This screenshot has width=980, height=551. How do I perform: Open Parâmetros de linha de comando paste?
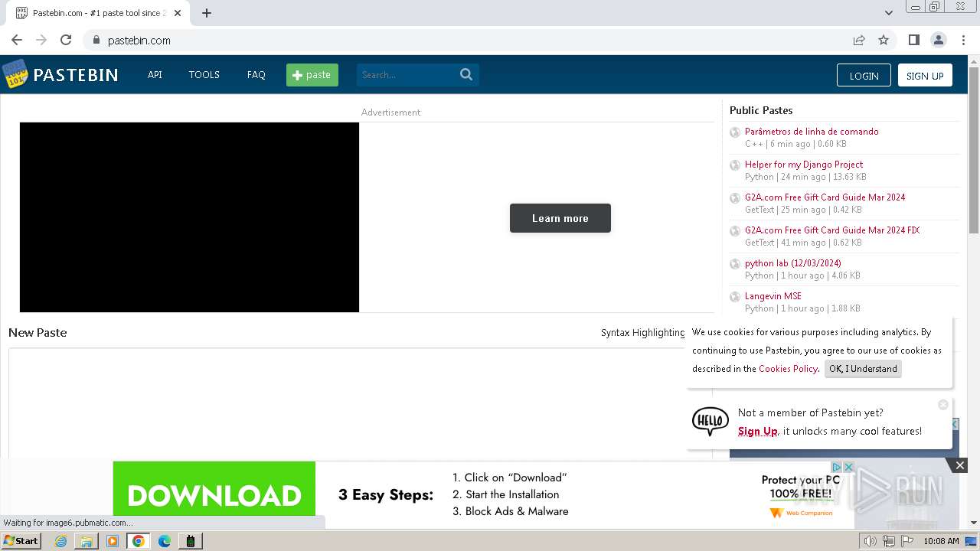pyautogui.click(x=812, y=132)
